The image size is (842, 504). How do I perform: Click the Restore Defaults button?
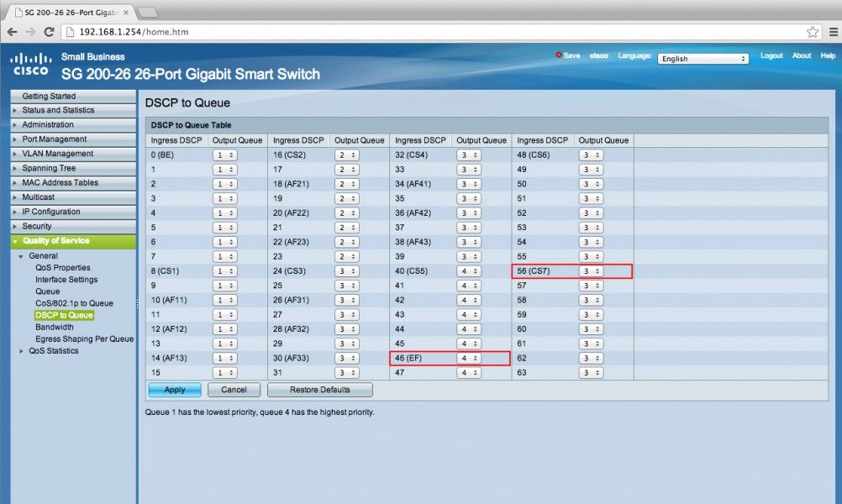coord(319,390)
